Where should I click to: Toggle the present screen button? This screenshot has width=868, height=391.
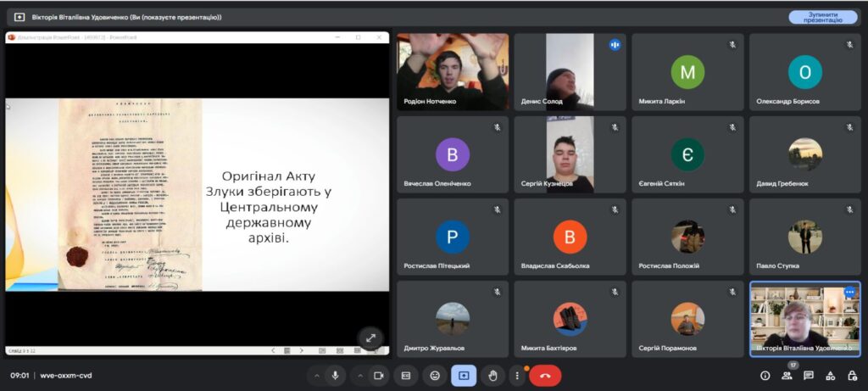(x=464, y=375)
